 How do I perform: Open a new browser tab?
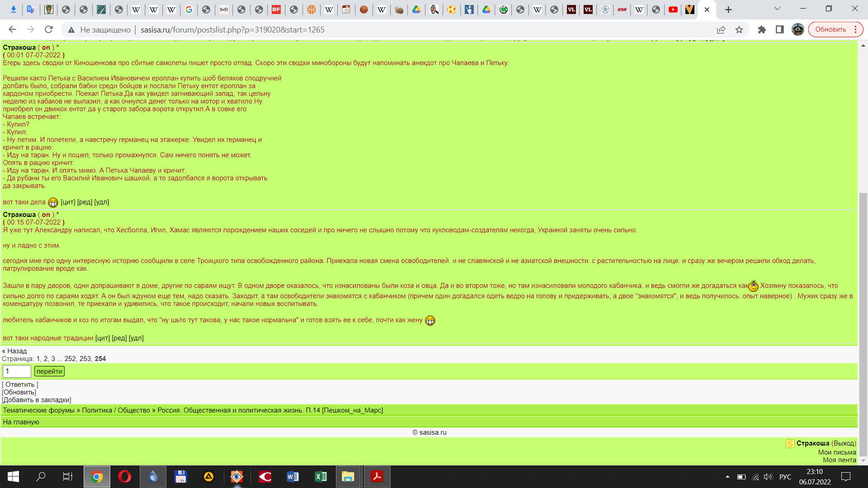(x=728, y=9)
